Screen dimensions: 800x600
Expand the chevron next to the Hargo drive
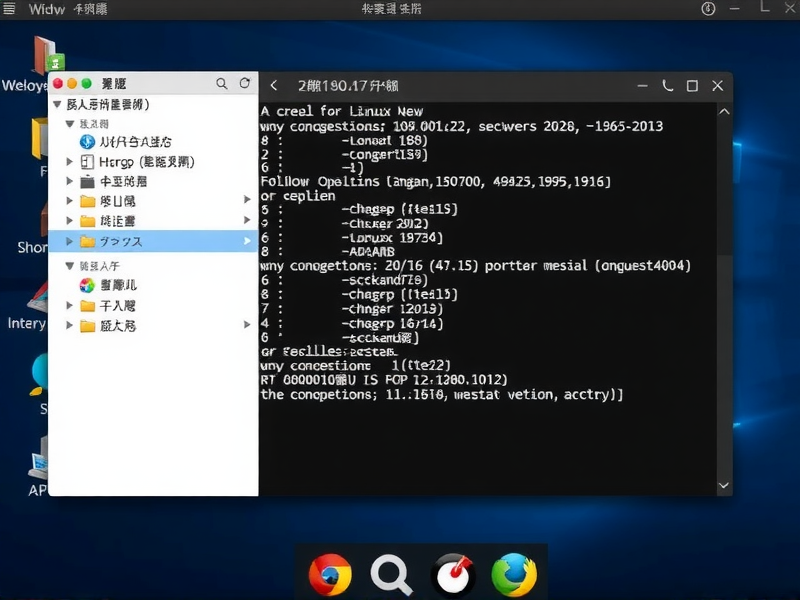tap(68, 161)
